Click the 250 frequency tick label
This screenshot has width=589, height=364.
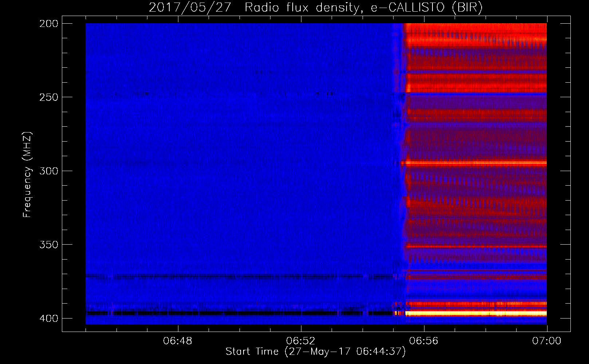49,97
